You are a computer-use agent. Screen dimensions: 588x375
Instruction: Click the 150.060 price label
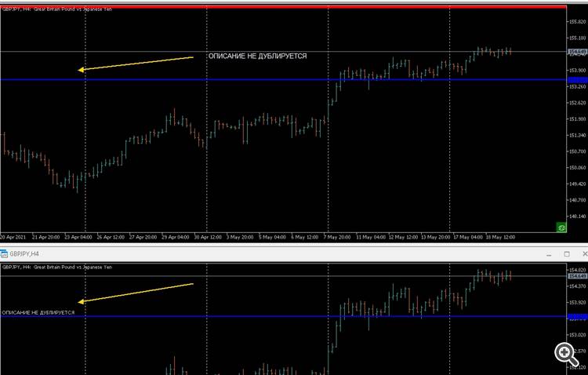[x=577, y=167]
